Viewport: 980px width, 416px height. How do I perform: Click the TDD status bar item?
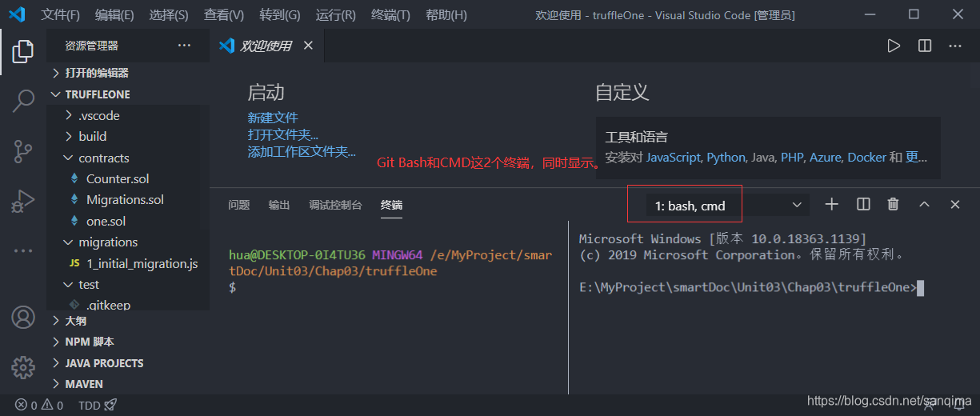(98, 406)
